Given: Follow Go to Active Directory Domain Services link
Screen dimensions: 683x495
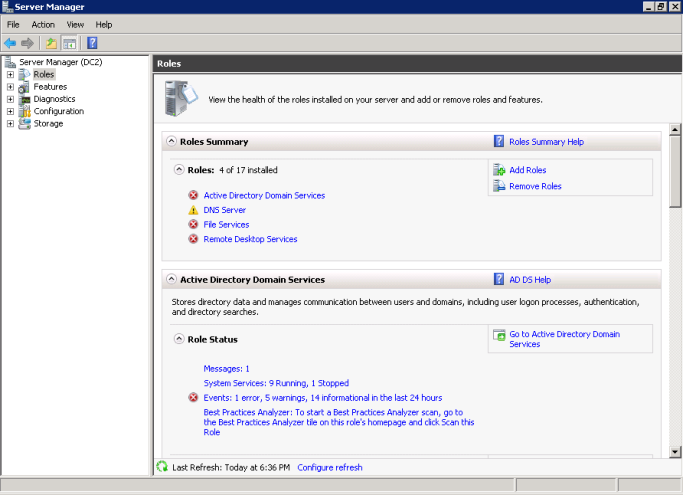Looking at the screenshot, I should [565, 339].
